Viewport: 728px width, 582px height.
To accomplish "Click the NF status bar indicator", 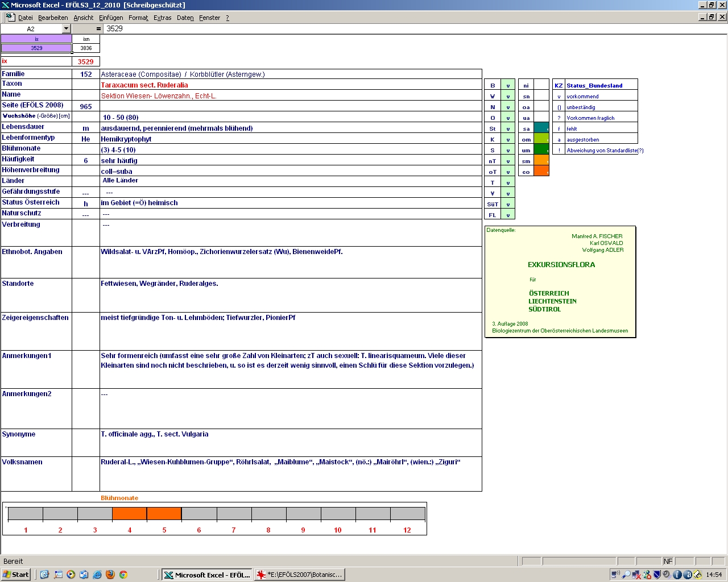I will tap(668, 561).
